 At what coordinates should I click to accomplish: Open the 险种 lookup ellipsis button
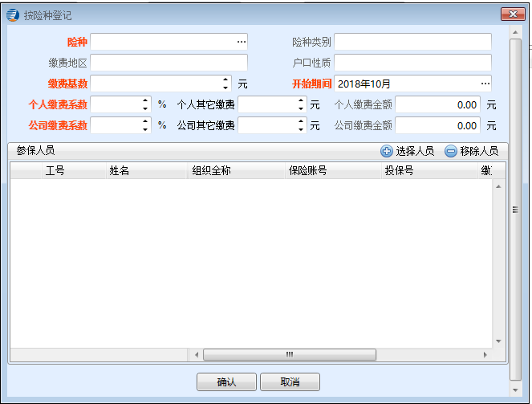pyautogui.click(x=241, y=41)
